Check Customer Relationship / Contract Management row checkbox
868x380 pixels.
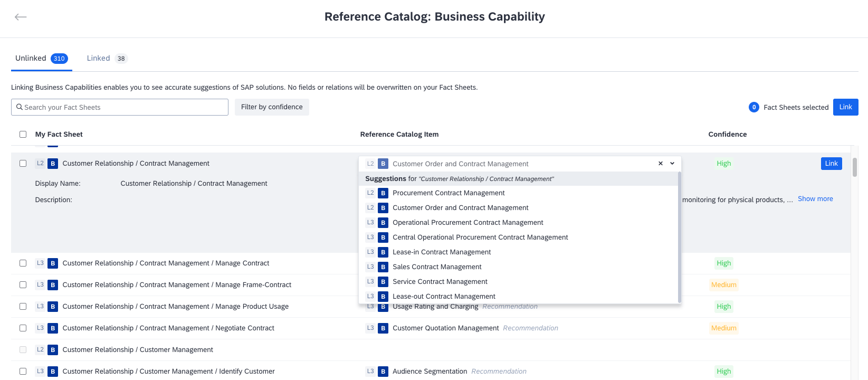click(23, 164)
